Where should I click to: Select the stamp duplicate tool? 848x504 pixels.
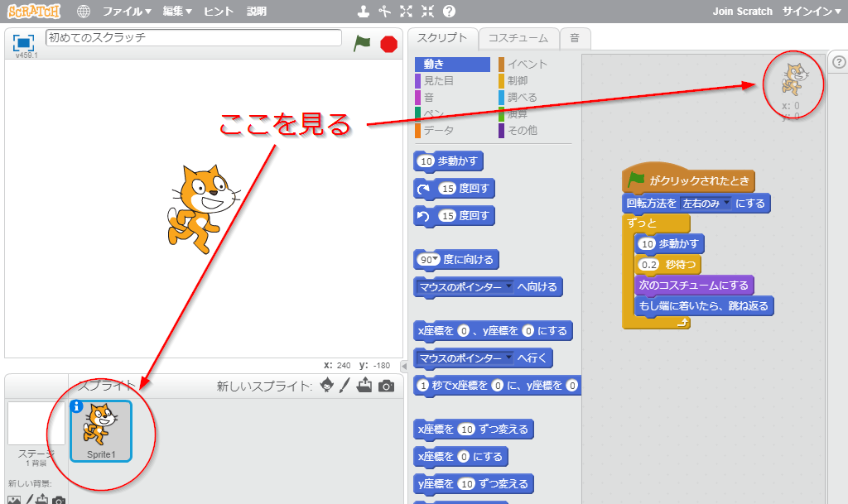click(x=364, y=11)
